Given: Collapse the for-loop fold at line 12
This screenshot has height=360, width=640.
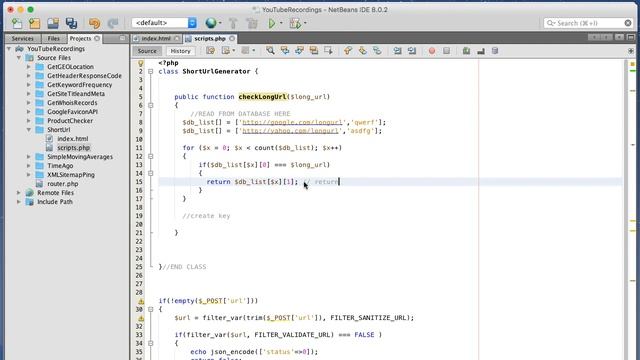Looking at the screenshot, I should coord(151,156).
